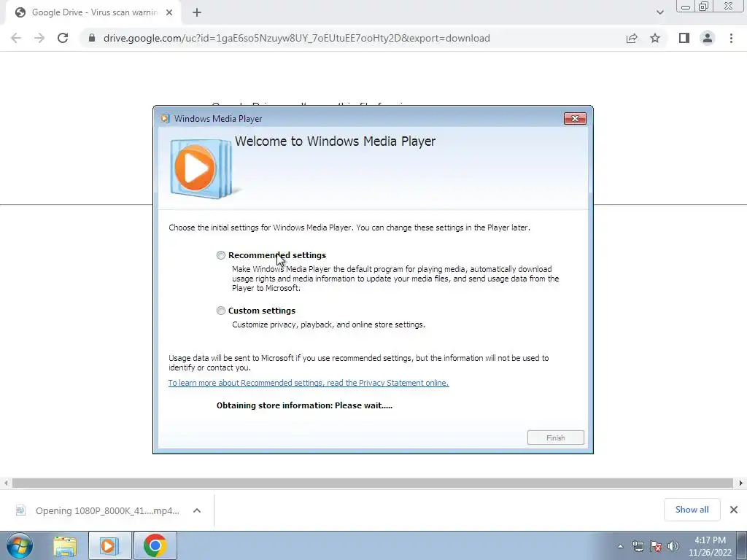This screenshot has height=560, width=747.
Task: Select the Custom settings radio button
Action: click(220, 311)
